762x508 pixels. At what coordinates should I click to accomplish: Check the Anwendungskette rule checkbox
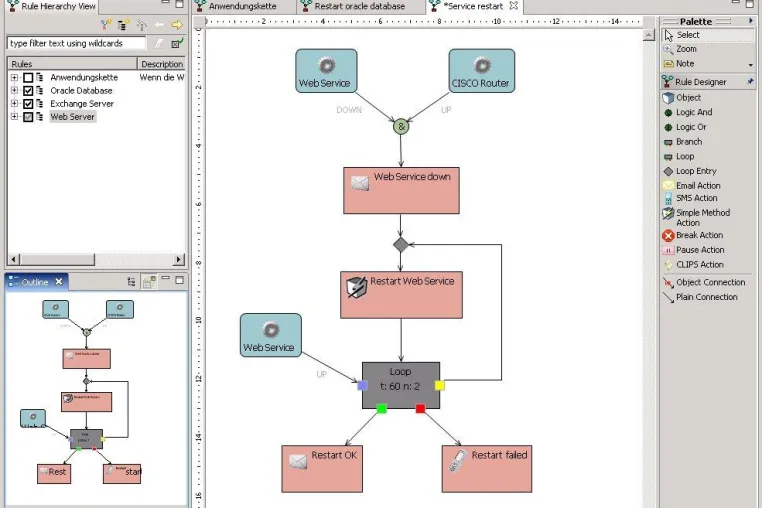(28, 78)
